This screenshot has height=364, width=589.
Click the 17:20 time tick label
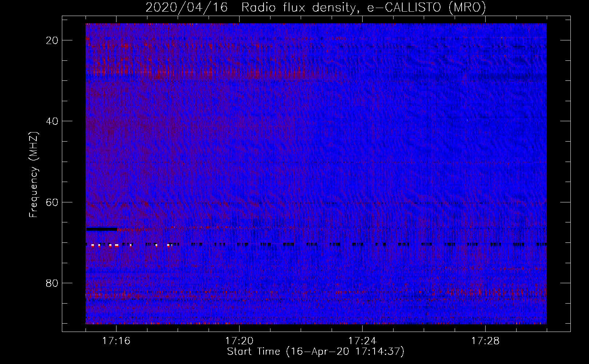[239, 341]
